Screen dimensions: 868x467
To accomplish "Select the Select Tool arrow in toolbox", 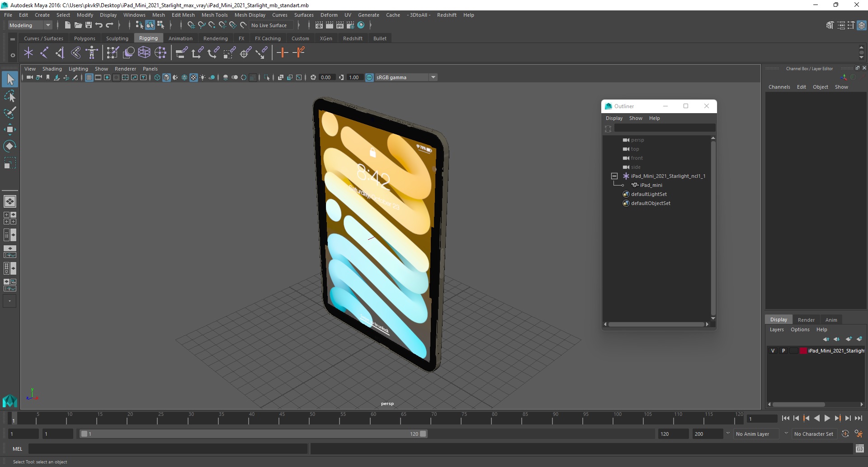I will coord(10,80).
